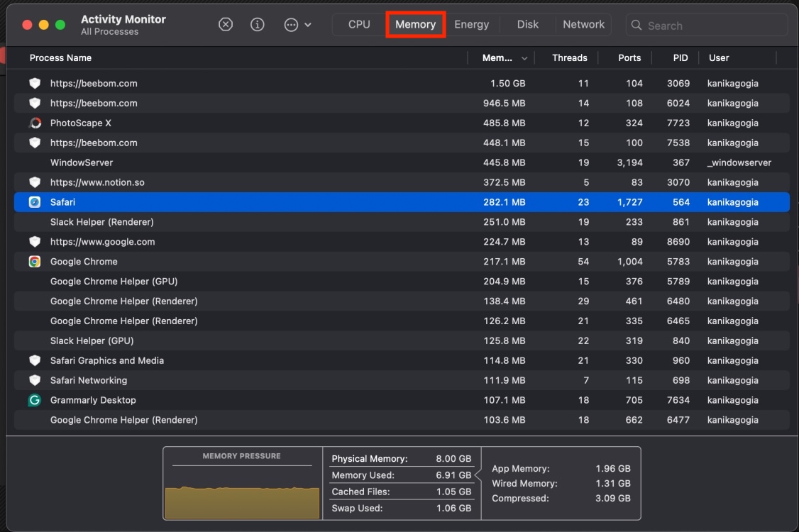This screenshot has height=532, width=799.
Task: Toggle sort direction on the Mem column chevron
Action: pos(523,57)
